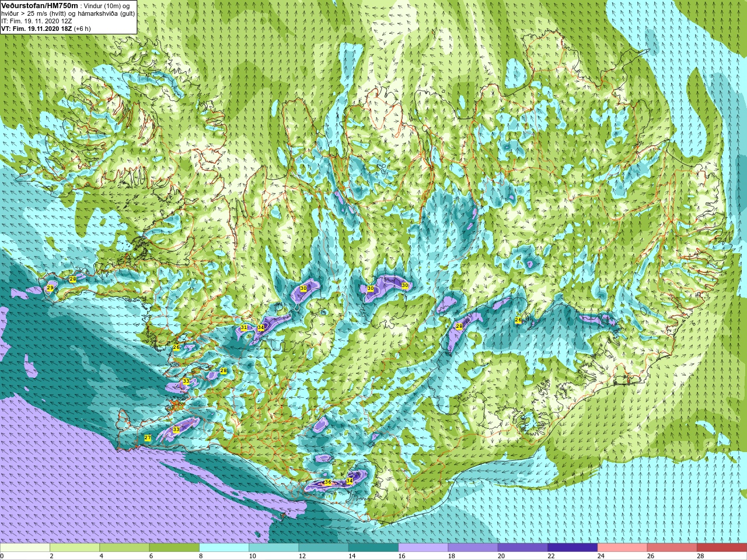The image size is (747, 560).
Task: Click the legend tick number 18
Action: pos(451,556)
